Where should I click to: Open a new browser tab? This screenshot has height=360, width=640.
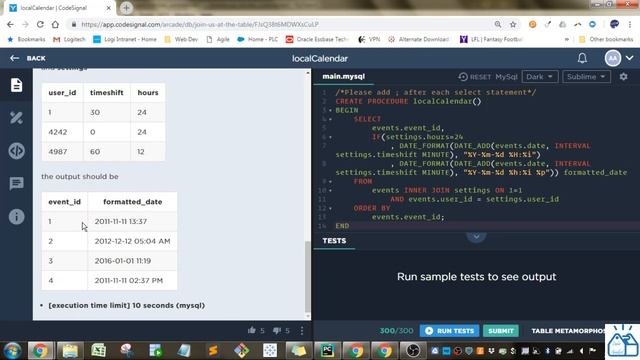pos(126,8)
